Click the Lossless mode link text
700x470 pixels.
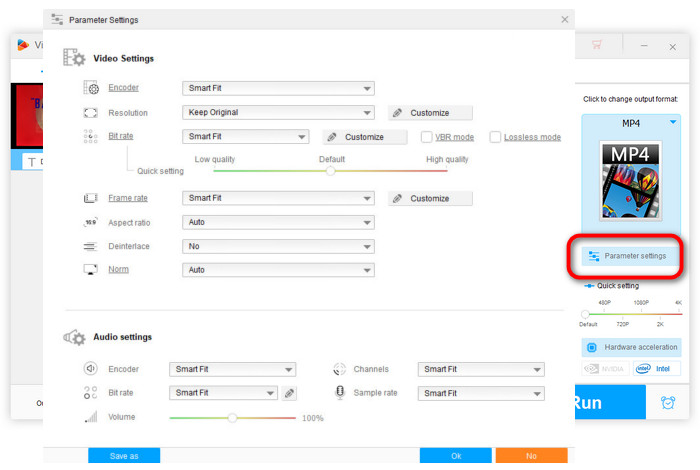click(532, 137)
